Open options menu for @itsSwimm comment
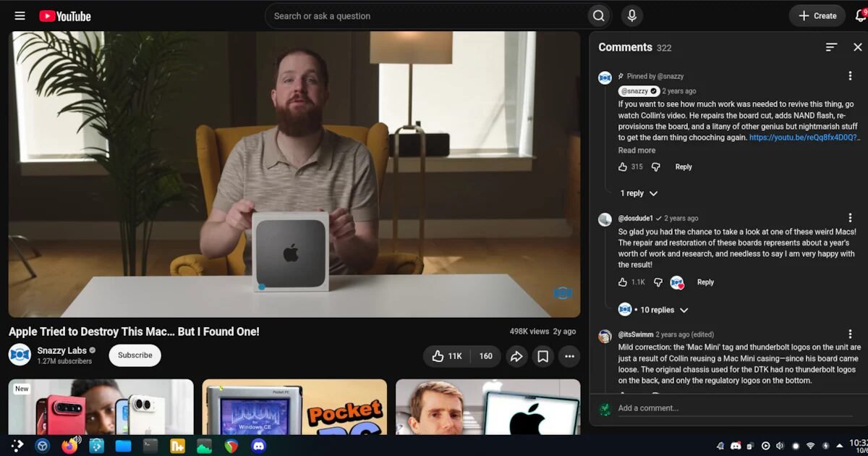The image size is (868, 456). tap(850, 335)
